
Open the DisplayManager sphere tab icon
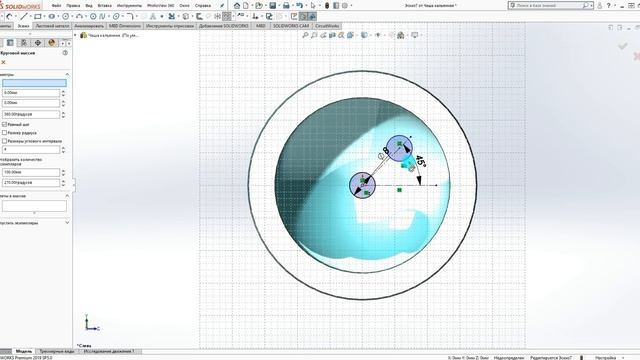[52, 43]
